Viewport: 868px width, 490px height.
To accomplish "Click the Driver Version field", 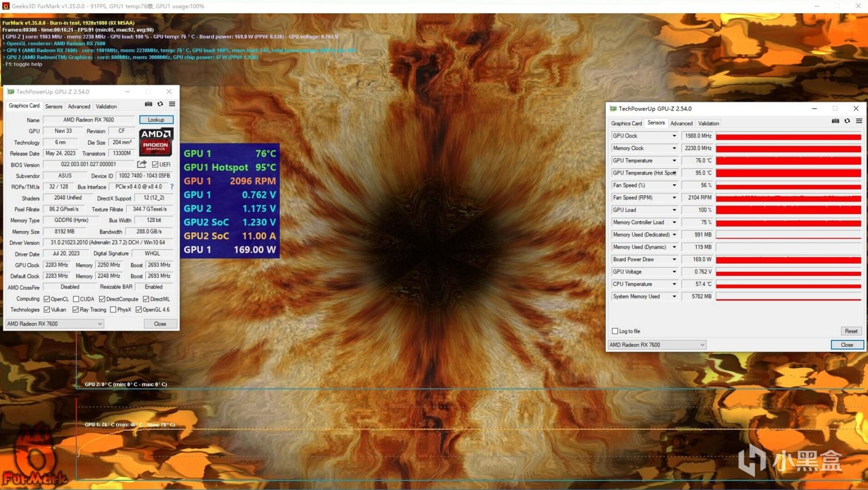I will [107, 243].
